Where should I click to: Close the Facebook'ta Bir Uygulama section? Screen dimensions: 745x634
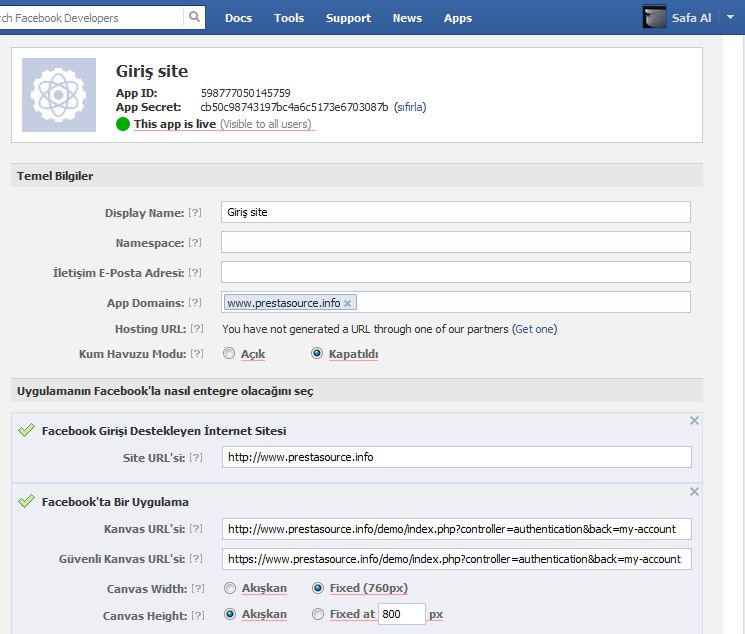[x=694, y=492]
